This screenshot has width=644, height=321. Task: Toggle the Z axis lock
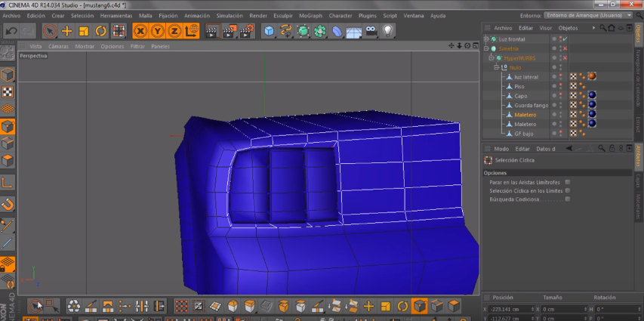click(x=174, y=31)
